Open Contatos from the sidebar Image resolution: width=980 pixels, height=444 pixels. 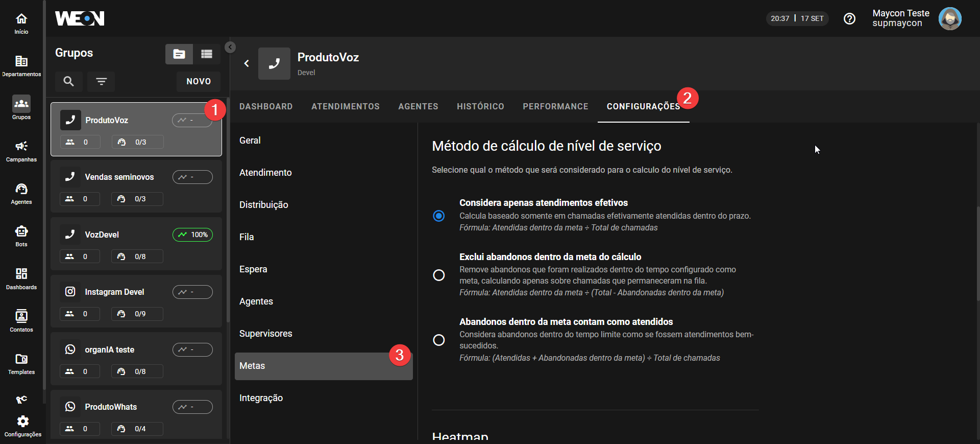point(21,321)
